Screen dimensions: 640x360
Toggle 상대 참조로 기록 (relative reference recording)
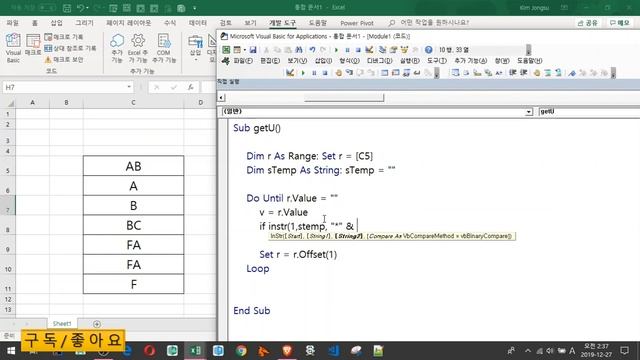point(70,48)
